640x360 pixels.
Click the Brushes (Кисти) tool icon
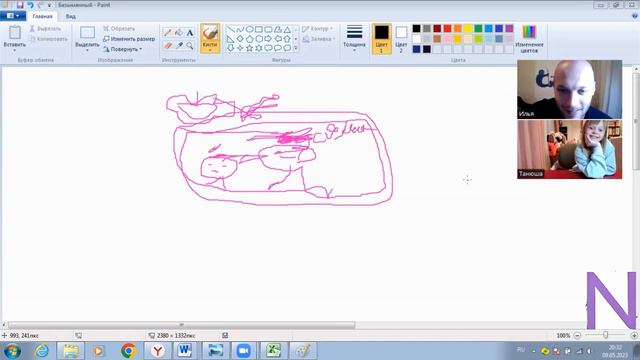click(x=210, y=33)
